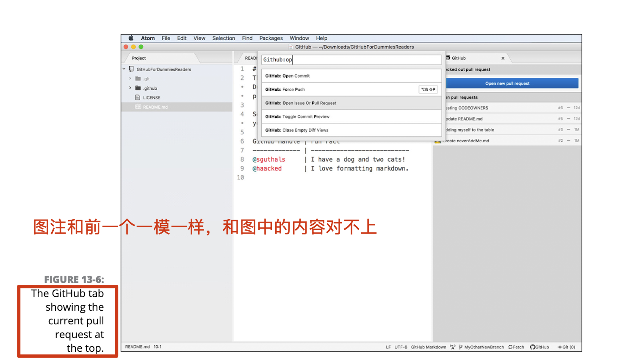
Task: Click the @haacked mention in the editor
Action: point(267,168)
